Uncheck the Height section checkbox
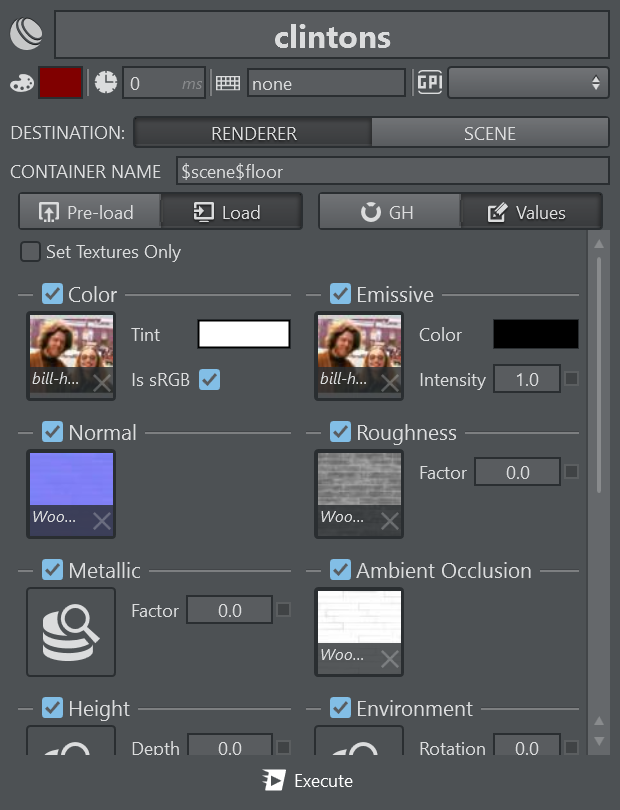The height and width of the screenshot is (810, 620). tap(52, 707)
